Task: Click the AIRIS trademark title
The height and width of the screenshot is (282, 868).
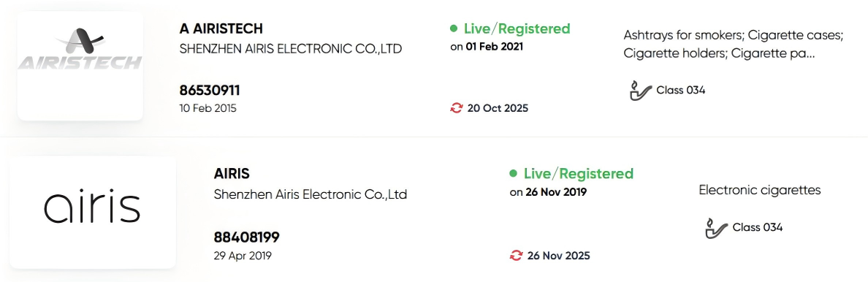Action: coord(232,173)
